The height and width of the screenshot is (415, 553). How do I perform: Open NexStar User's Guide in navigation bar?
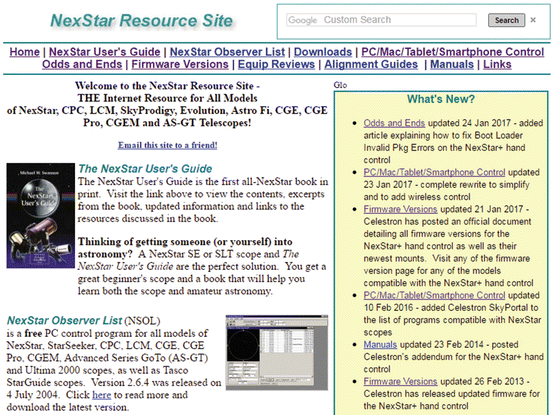click(x=105, y=52)
